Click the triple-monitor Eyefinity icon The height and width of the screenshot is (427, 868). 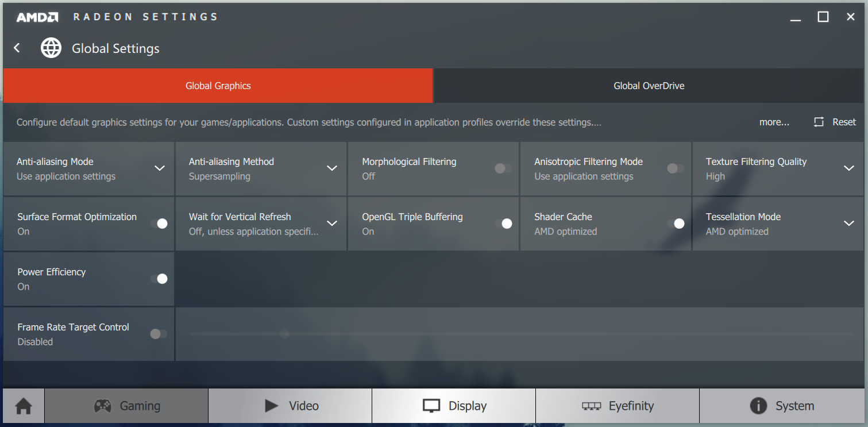592,406
